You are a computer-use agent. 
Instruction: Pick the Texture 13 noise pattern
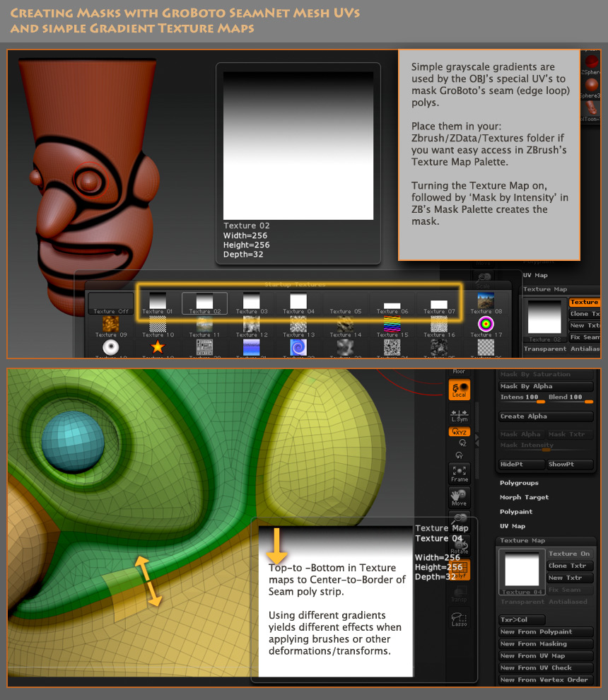click(x=298, y=327)
